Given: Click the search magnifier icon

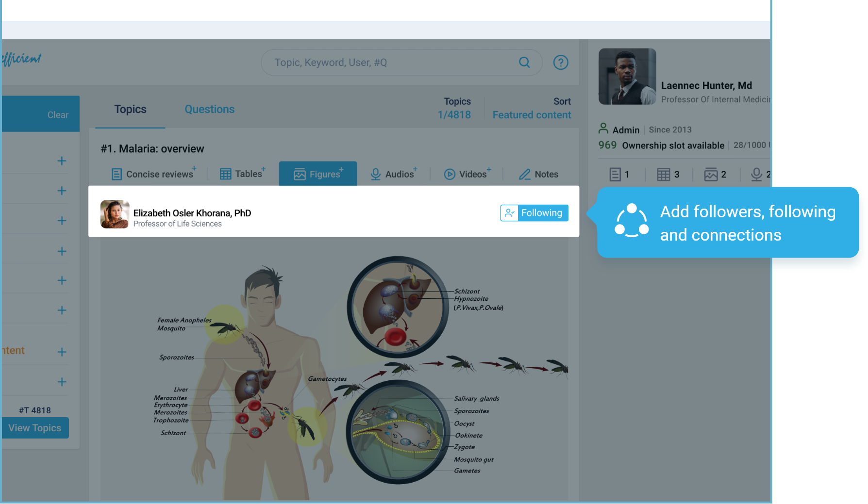Looking at the screenshot, I should (524, 63).
